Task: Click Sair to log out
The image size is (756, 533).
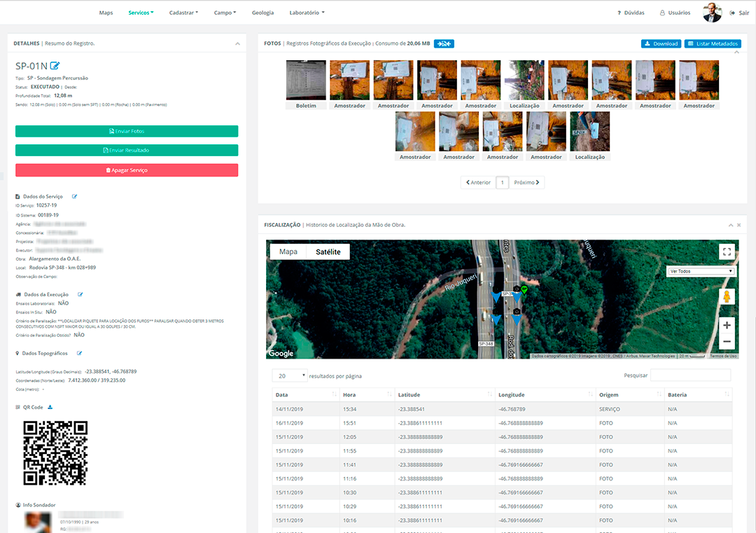Action: 740,13
